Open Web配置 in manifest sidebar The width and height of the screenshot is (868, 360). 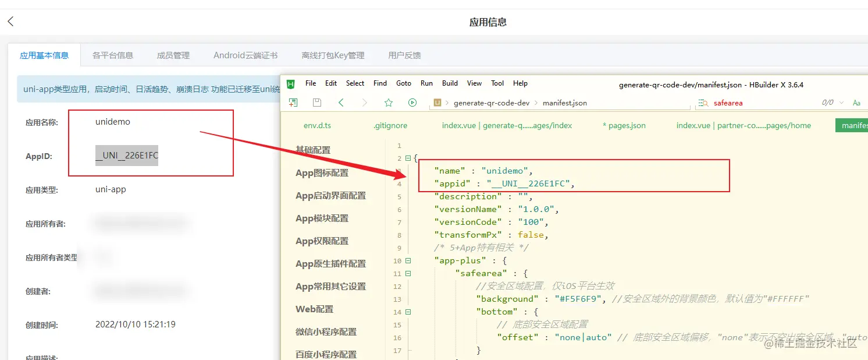click(x=315, y=309)
